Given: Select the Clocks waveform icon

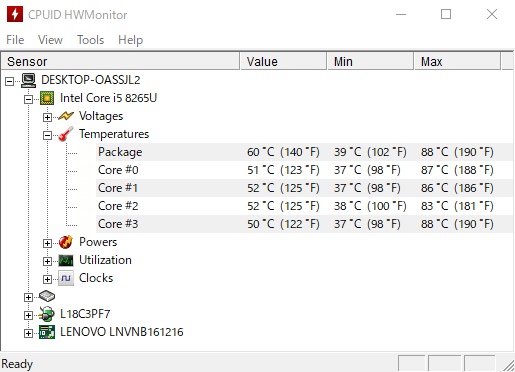Looking at the screenshot, I should (66, 278).
